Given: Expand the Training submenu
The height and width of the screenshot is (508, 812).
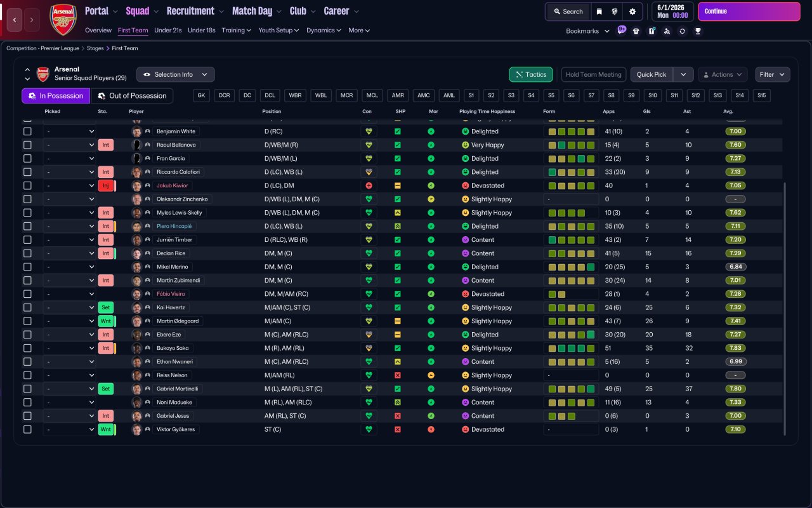Looking at the screenshot, I should click(x=236, y=30).
